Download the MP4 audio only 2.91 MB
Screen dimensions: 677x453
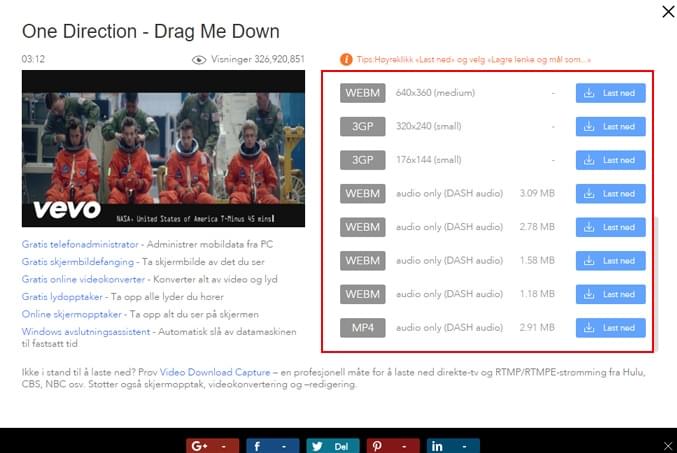[610, 328]
